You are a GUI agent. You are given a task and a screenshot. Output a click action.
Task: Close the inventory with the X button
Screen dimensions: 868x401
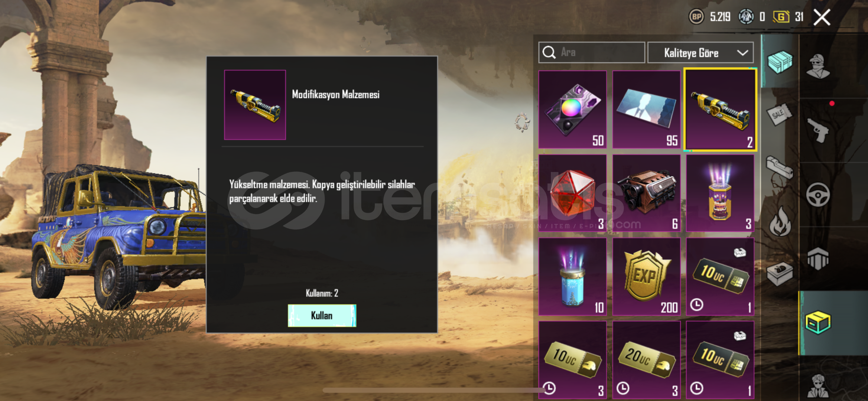(822, 17)
